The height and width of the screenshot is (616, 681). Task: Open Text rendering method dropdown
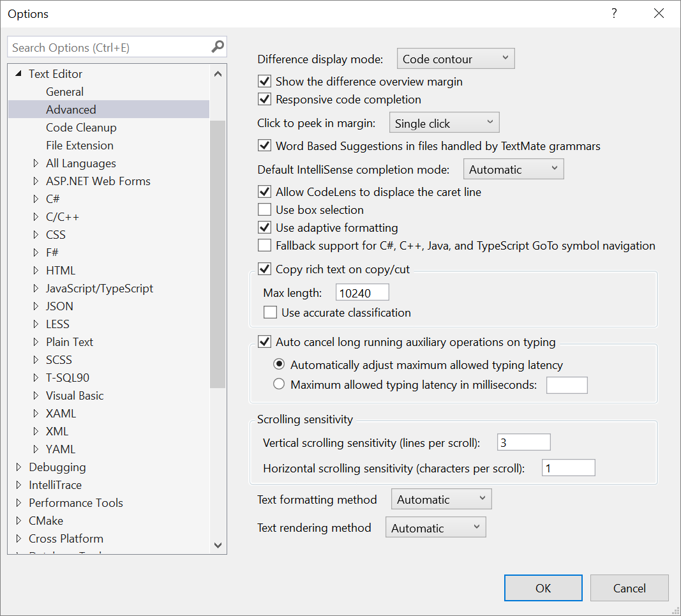(x=436, y=527)
